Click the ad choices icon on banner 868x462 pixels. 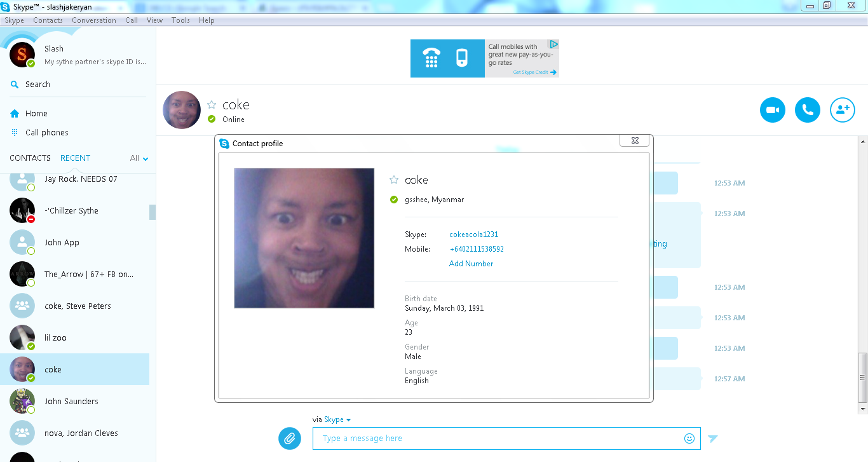coord(554,44)
